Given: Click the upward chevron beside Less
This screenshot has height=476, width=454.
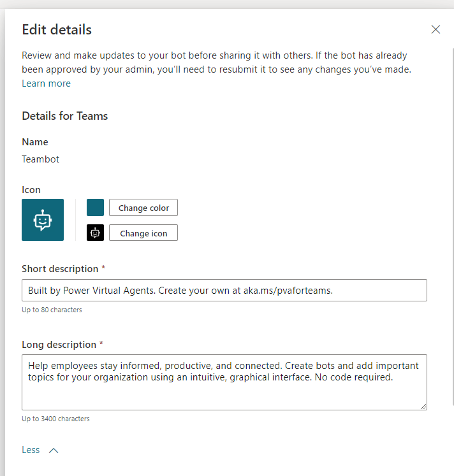Looking at the screenshot, I should 54,451.
